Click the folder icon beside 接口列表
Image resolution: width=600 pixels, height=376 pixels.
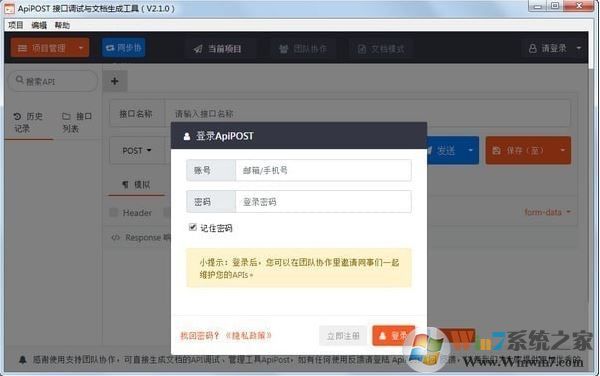(x=66, y=116)
